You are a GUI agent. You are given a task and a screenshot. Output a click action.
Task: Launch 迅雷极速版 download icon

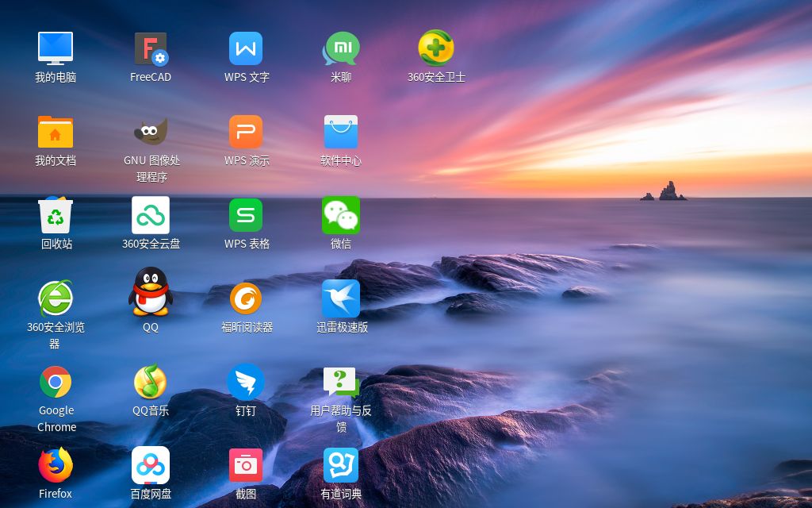click(341, 298)
